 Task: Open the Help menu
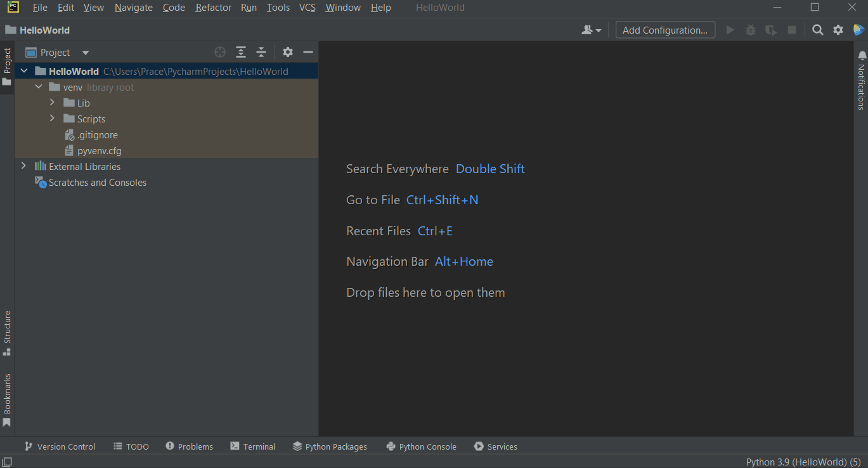click(381, 8)
